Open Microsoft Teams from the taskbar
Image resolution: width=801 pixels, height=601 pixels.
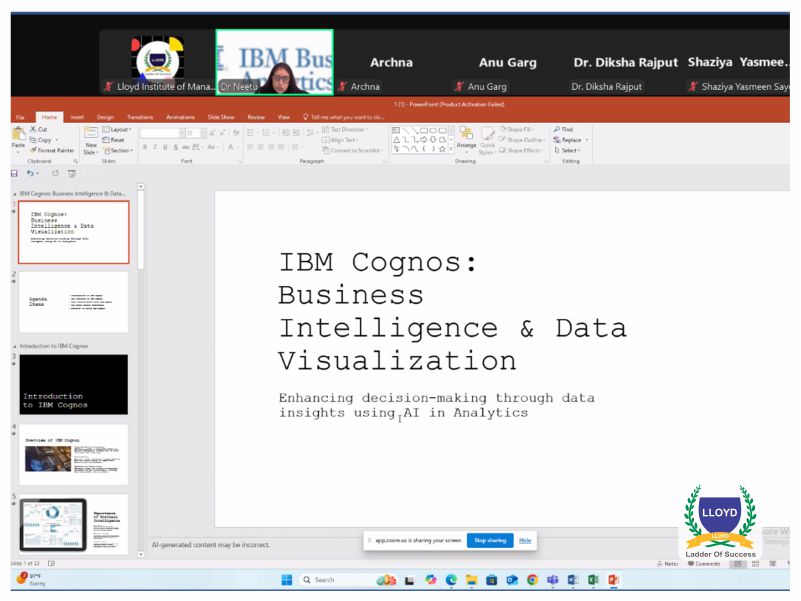coord(553,580)
